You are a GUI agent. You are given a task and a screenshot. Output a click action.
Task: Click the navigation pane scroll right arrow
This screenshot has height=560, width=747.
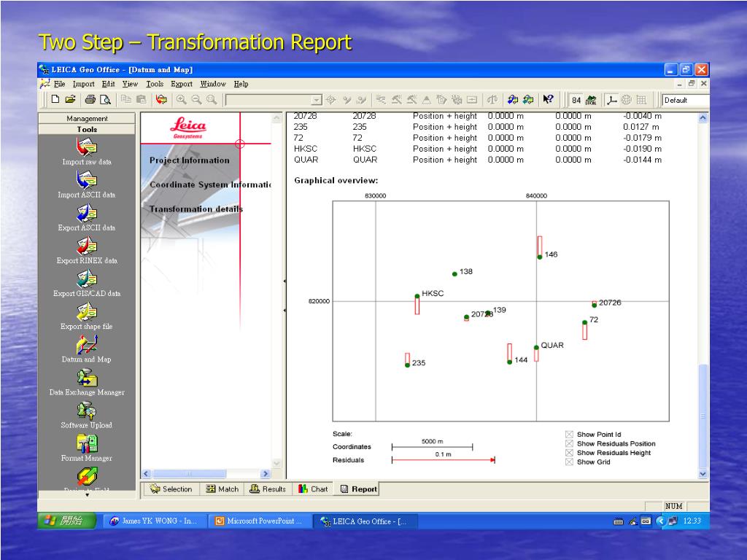click(x=266, y=474)
